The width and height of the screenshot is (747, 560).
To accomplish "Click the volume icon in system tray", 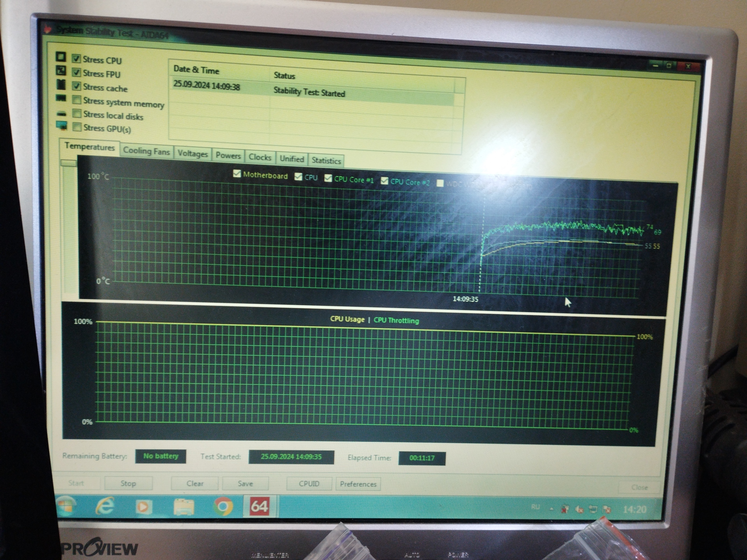I will click(579, 509).
